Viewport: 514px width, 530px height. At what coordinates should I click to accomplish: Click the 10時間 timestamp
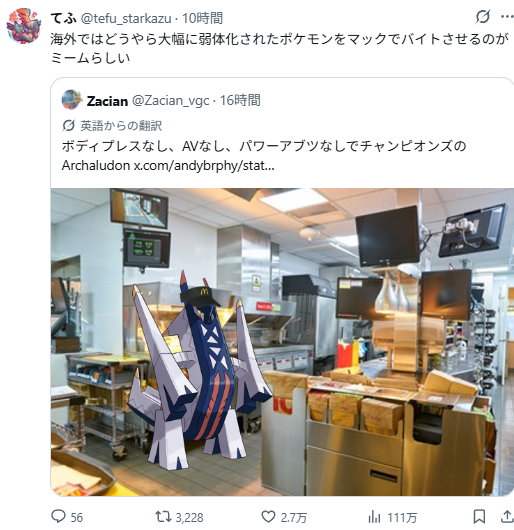pyautogui.click(x=202, y=18)
